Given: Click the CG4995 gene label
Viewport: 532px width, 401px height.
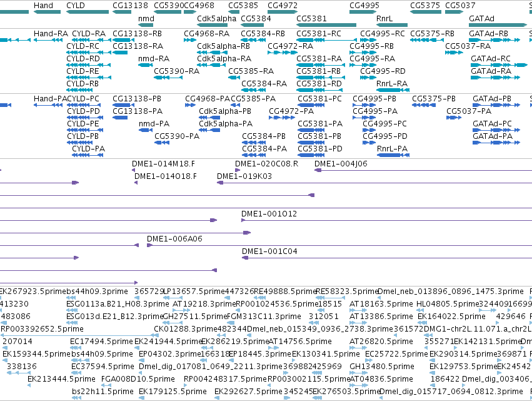Looking at the screenshot, I should pos(364,6).
